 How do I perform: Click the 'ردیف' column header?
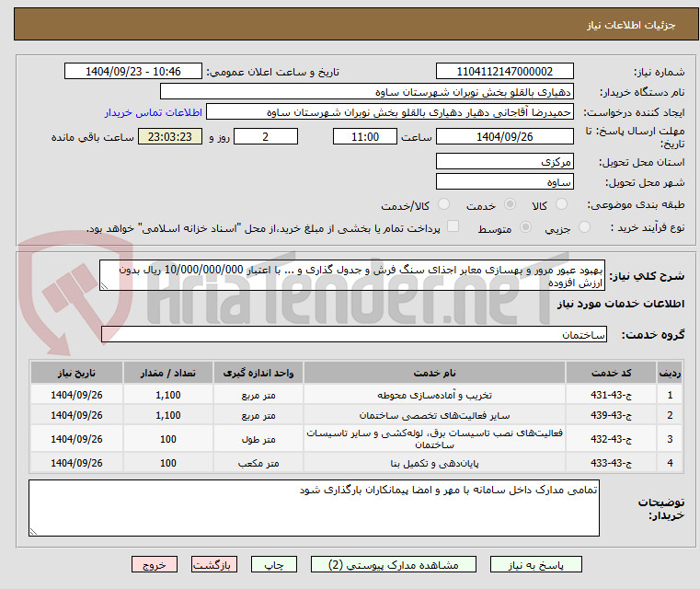click(x=670, y=373)
